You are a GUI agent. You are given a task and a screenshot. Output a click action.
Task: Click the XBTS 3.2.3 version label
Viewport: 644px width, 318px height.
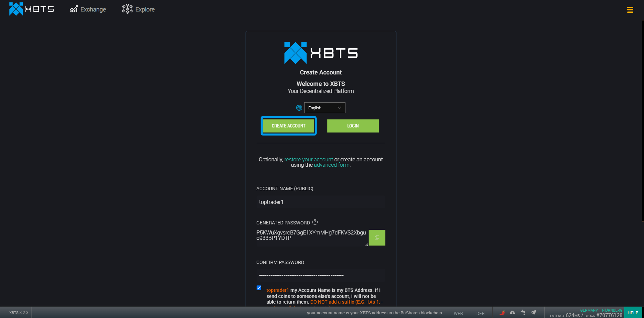click(19, 313)
